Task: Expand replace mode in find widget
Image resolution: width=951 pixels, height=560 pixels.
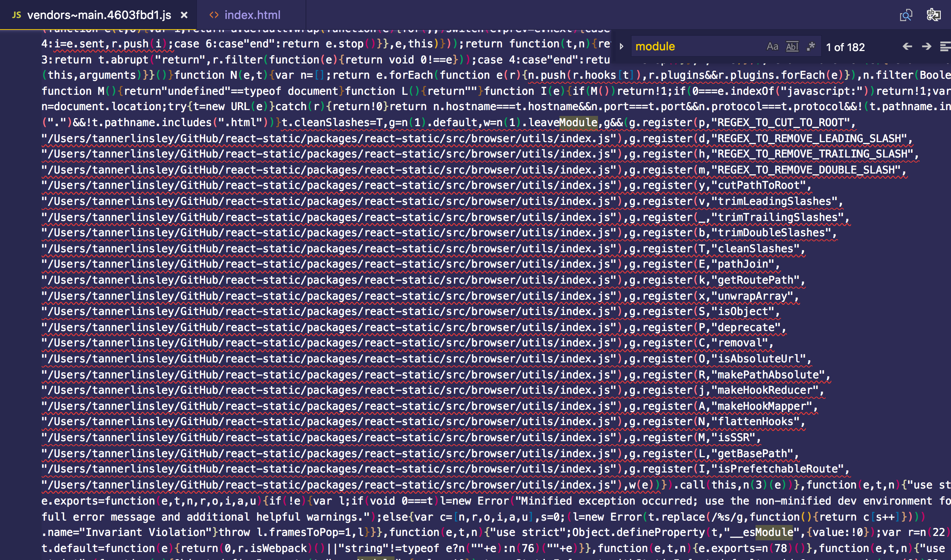Action: click(621, 46)
